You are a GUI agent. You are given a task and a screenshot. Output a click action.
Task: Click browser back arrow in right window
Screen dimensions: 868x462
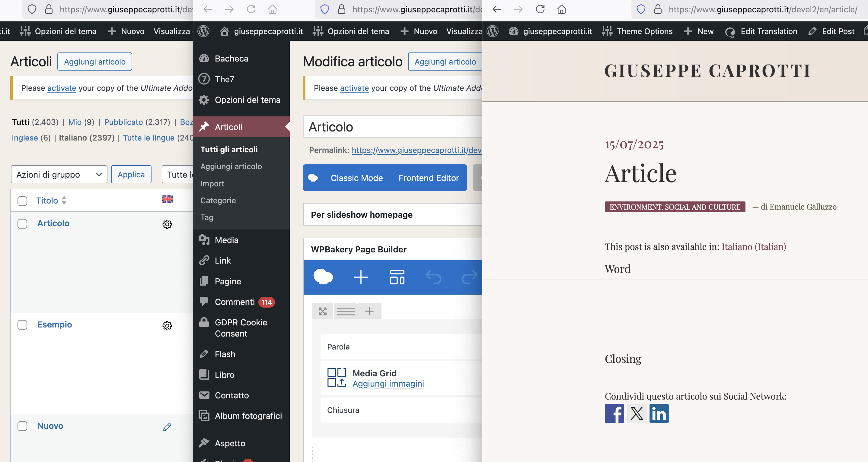(497, 9)
